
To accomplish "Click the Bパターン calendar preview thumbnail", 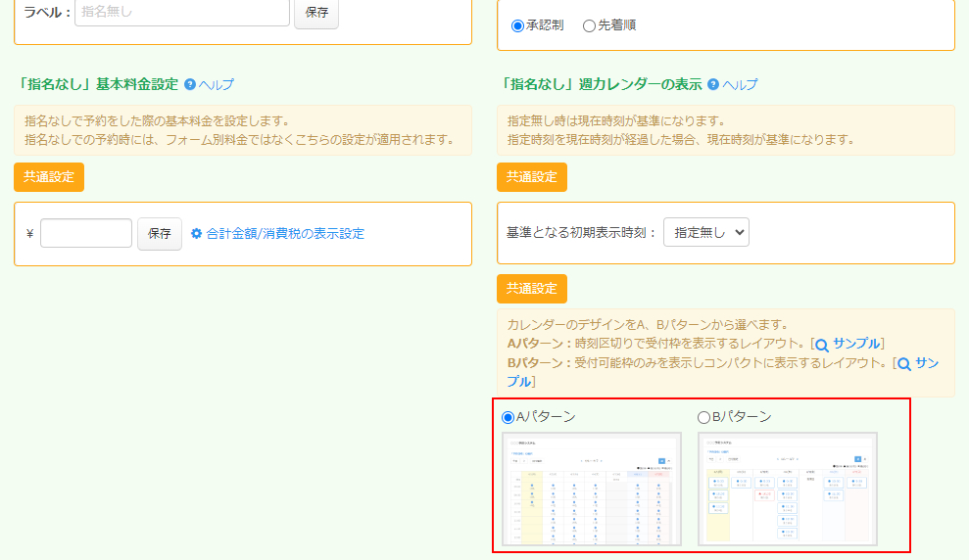I will click(x=788, y=489).
